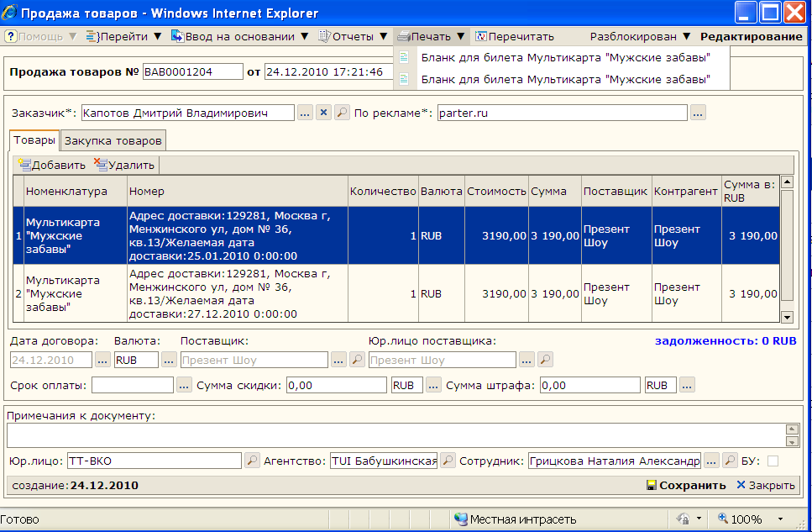Select row 1 address with date 25.01.2010
This screenshot has width=812, height=532.
coord(238,236)
